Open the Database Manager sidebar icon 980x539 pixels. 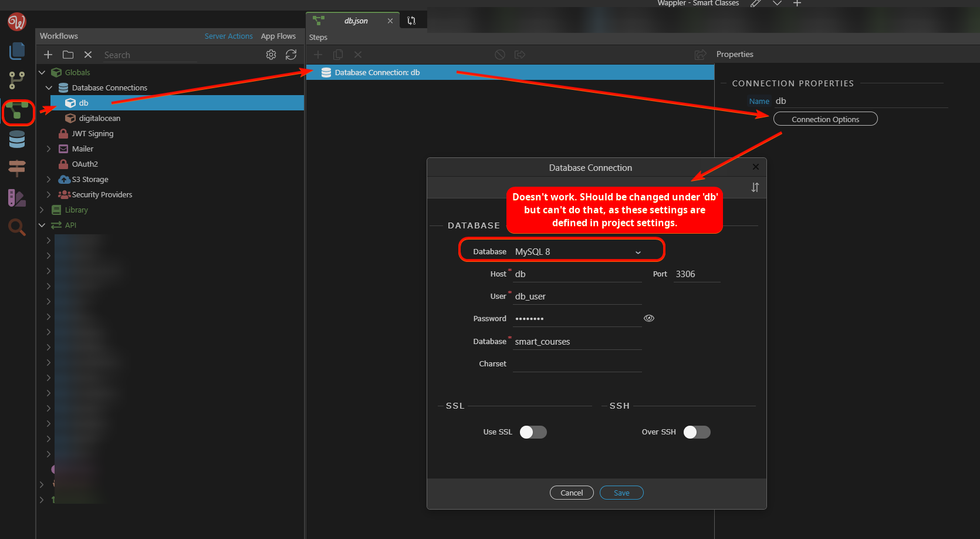tap(17, 140)
